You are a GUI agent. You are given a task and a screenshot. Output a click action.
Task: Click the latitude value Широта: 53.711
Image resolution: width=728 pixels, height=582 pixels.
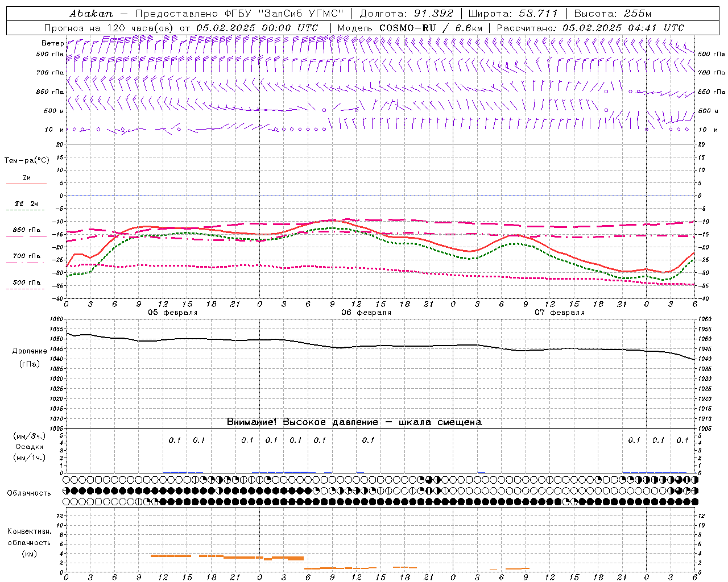pyautogui.click(x=514, y=14)
